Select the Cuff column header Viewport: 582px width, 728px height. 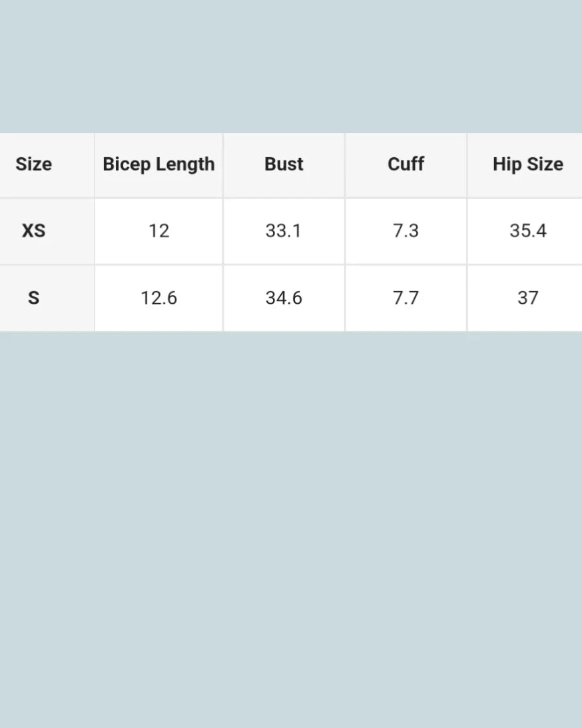[406, 165]
